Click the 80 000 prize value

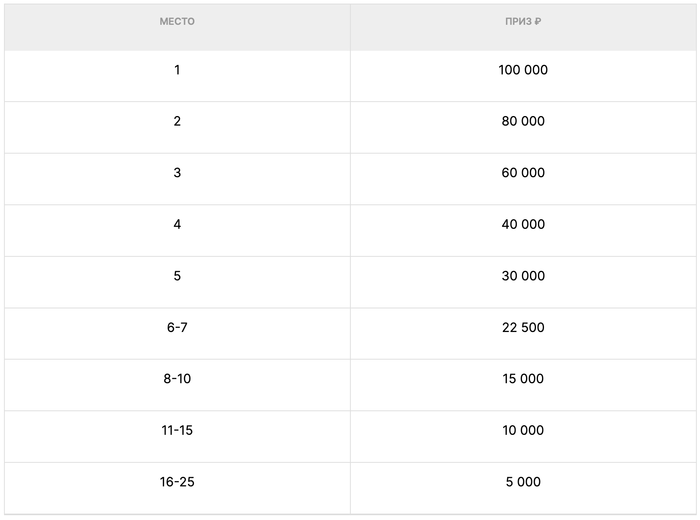point(523,121)
